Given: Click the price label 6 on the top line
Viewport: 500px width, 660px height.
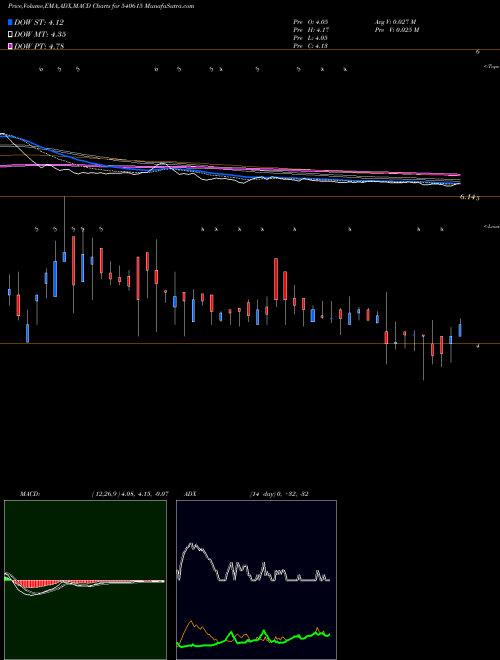Looking at the screenshot, I should point(478,52).
